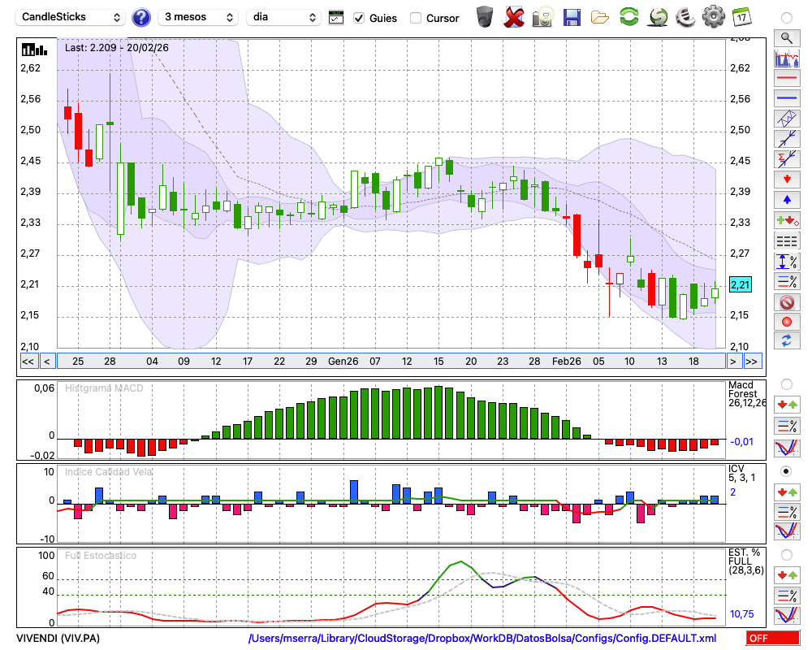The height and width of the screenshot is (650, 812).
Task: Enable the Cursor checkbox
Action: tap(416, 18)
